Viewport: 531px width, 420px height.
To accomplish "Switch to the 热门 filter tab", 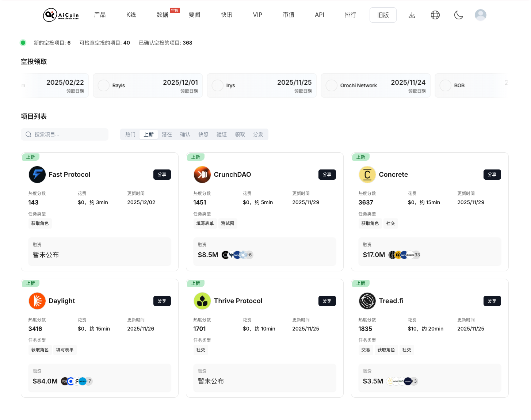I will point(130,134).
